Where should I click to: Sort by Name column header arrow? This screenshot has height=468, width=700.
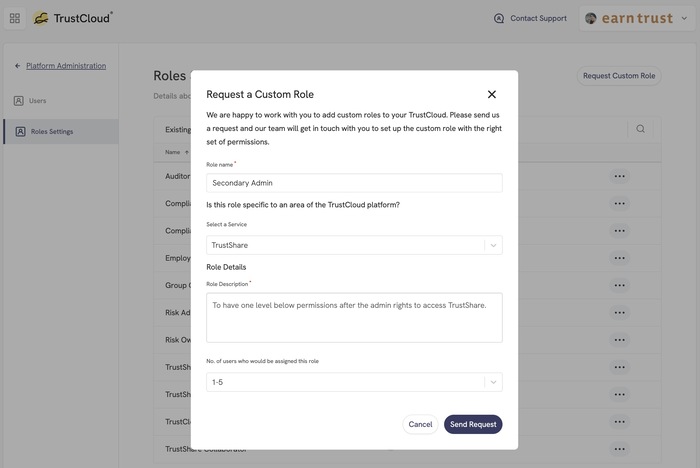coord(187,152)
